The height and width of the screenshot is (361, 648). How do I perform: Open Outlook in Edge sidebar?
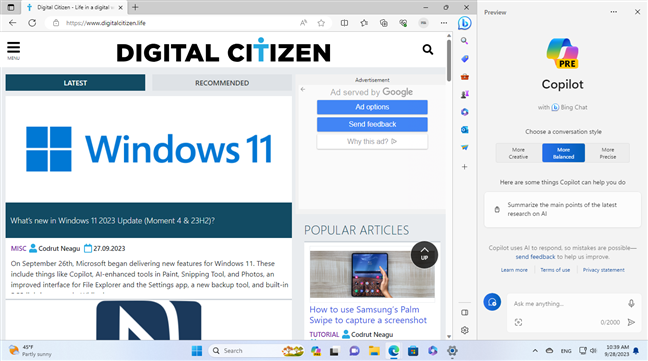tap(465, 130)
